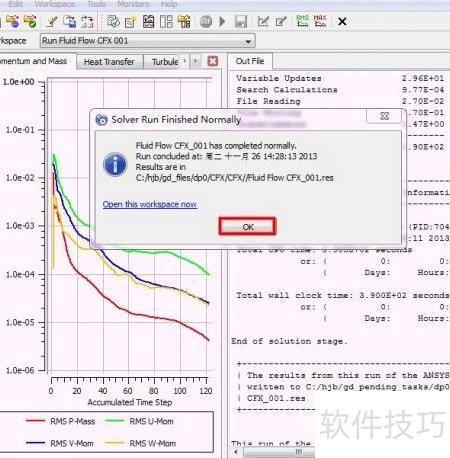This screenshot has height=458, width=450.
Task: Click the copy-and-save documents toolbar icon
Action: [69, 22]
